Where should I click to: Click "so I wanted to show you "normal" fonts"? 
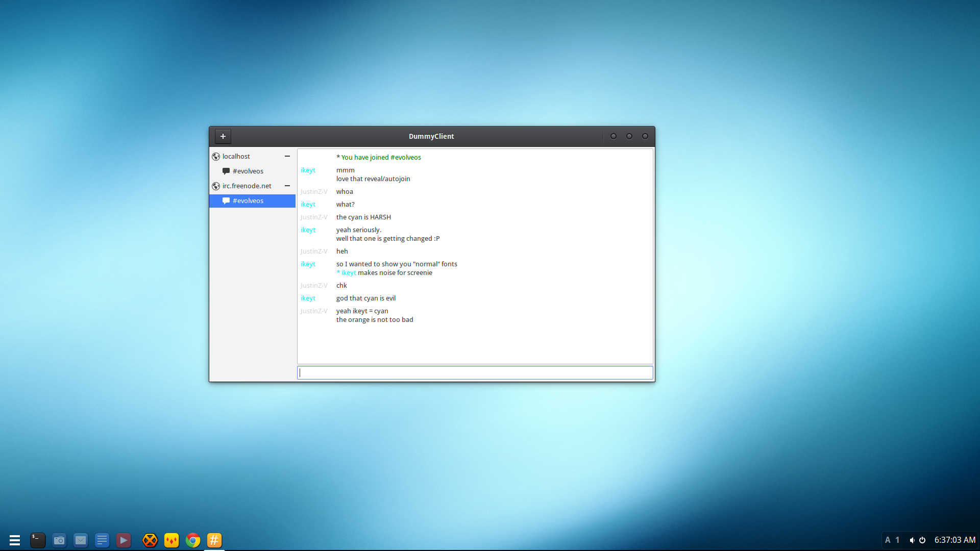(397, 264)
